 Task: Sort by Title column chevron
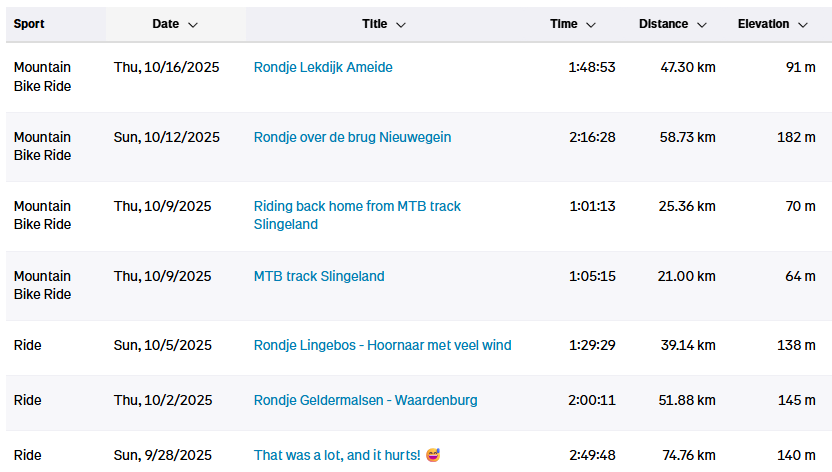401,24
